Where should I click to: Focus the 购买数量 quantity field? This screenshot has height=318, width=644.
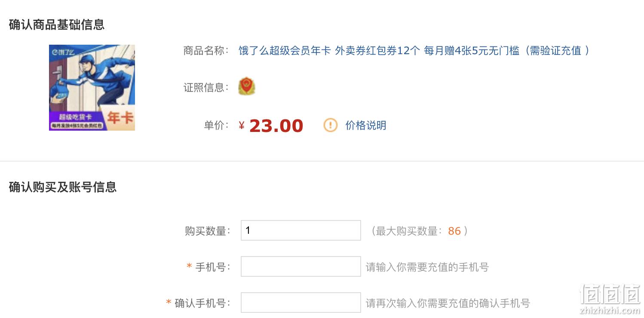point(301,230)
